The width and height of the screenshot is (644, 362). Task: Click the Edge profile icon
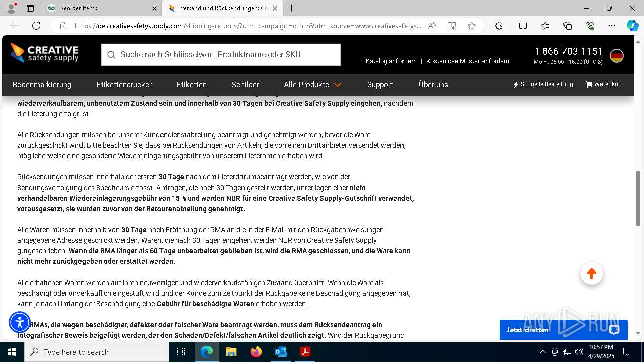click(11, 8)
